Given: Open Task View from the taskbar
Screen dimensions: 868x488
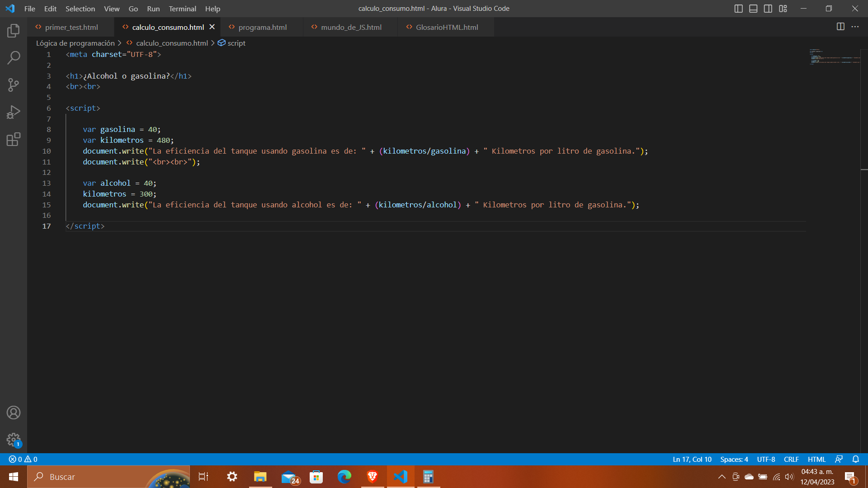Looking at the screenshot, I should coord(203,477).
